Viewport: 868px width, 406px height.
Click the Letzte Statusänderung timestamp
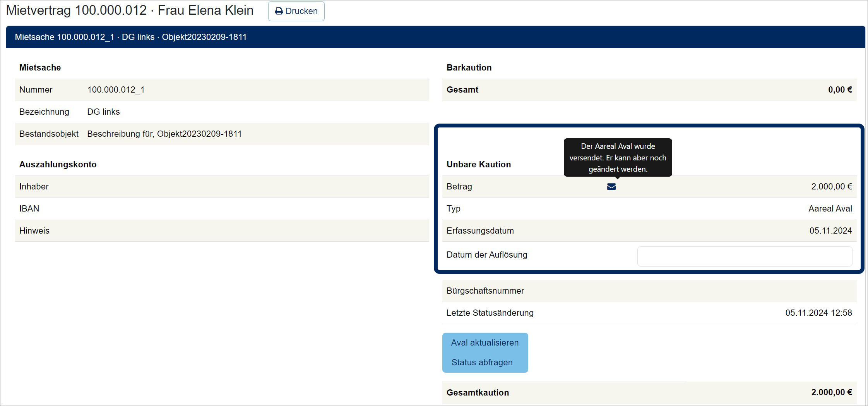point(818,313)
